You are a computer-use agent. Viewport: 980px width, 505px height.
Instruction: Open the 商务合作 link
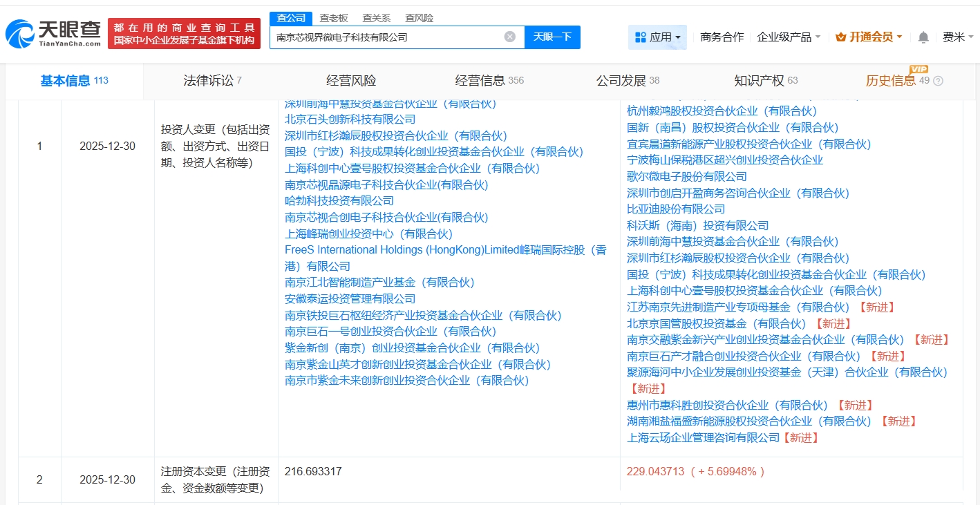click(722, 37)
